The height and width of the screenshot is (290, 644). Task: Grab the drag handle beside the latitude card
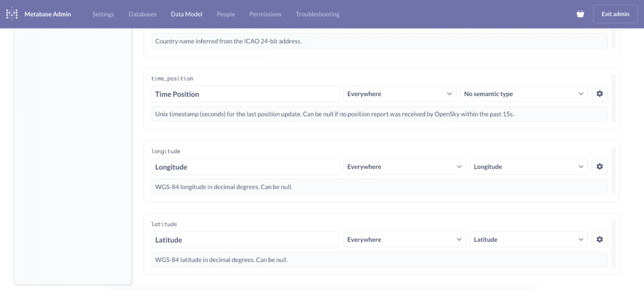tap(613, 244)
